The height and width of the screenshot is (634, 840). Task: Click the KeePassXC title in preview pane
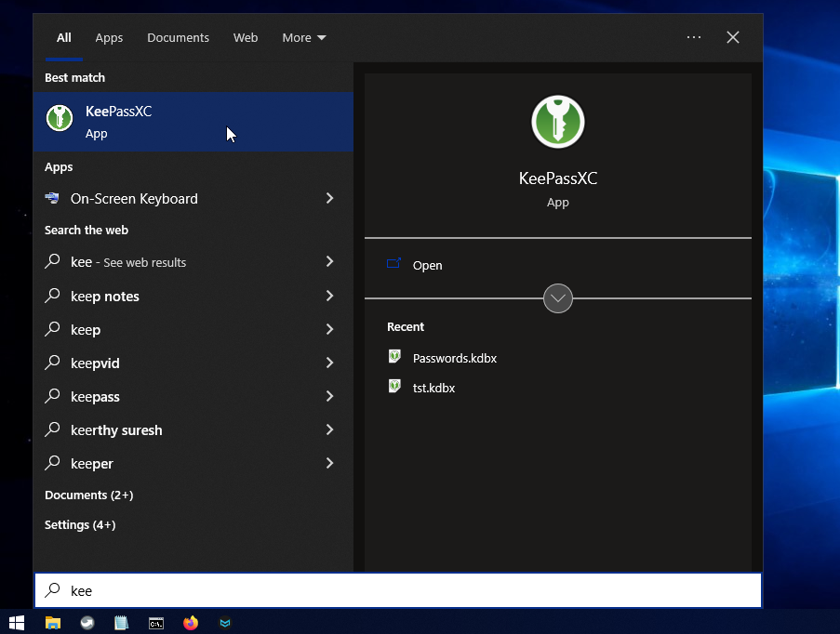[x=558, y=178]
